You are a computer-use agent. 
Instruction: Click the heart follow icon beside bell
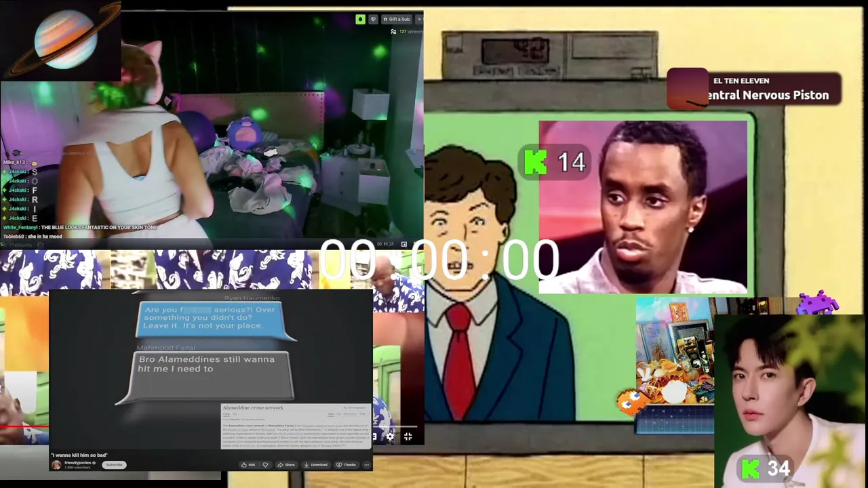tap(372, 19)
